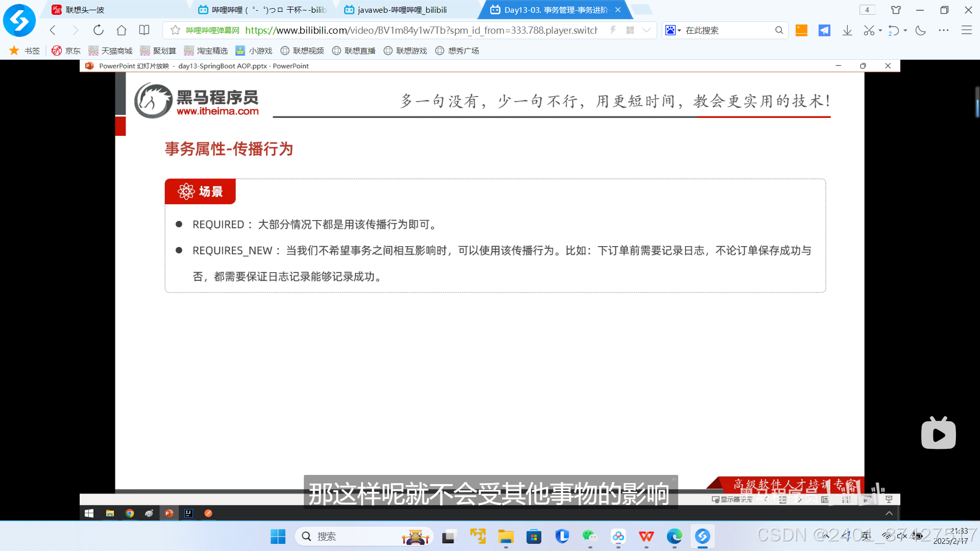Open the 联想视频 bookmark
The height and width of the screenshot is (551, 980).
click(x=302, y=51)
